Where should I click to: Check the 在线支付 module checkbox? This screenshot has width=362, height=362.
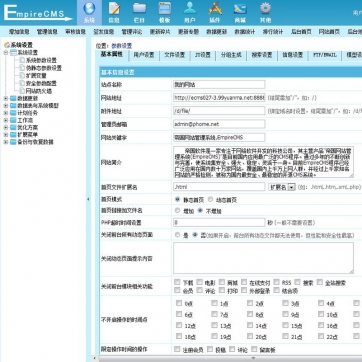coord(244,282)
